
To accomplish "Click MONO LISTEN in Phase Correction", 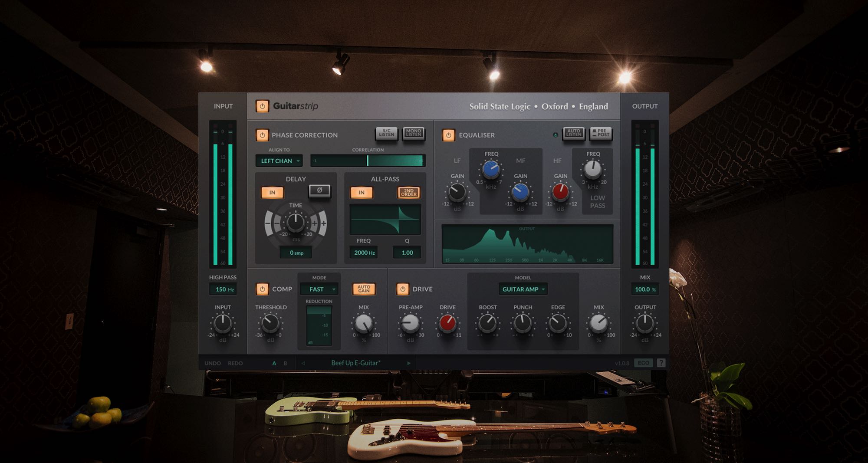I will (x=413, y=134).
